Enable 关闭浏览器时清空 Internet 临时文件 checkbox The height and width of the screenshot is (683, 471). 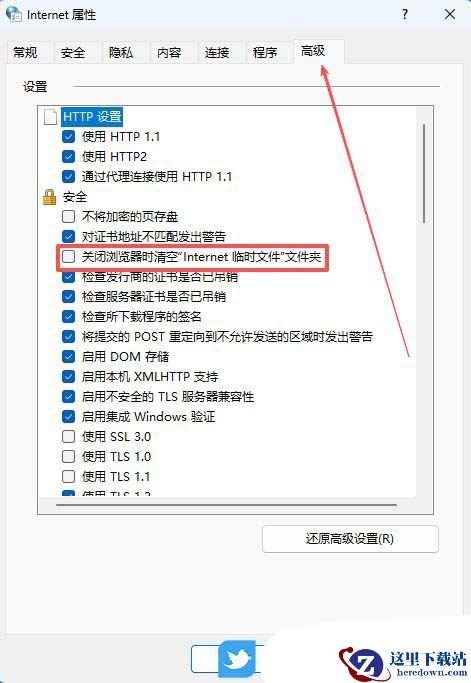[x=68, y=257]
